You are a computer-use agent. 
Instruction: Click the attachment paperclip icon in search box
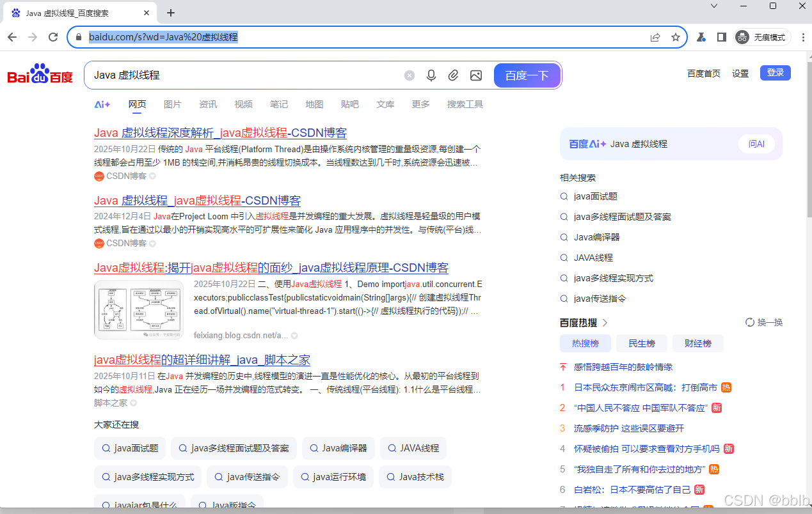(453, 75)
